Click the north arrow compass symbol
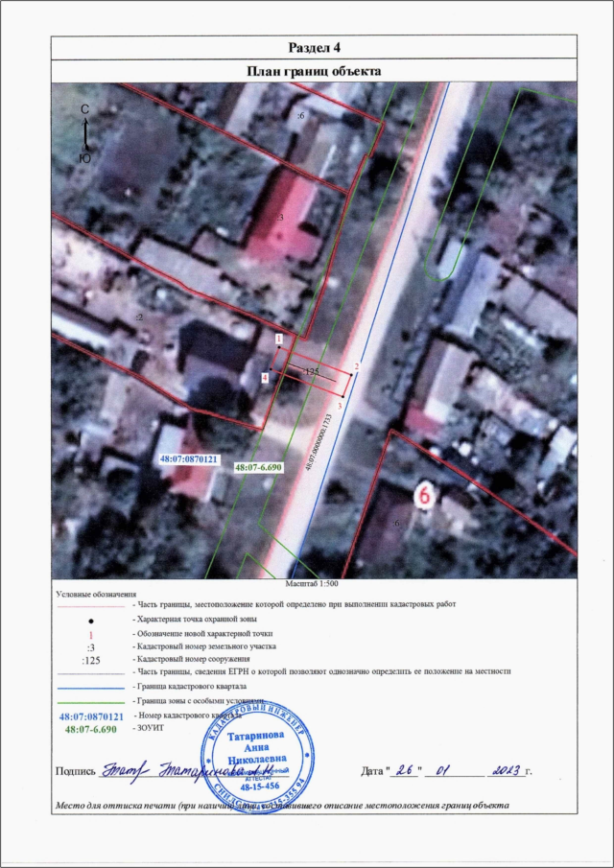The height and width of the screenshot is (868, 614). (85, 133)
